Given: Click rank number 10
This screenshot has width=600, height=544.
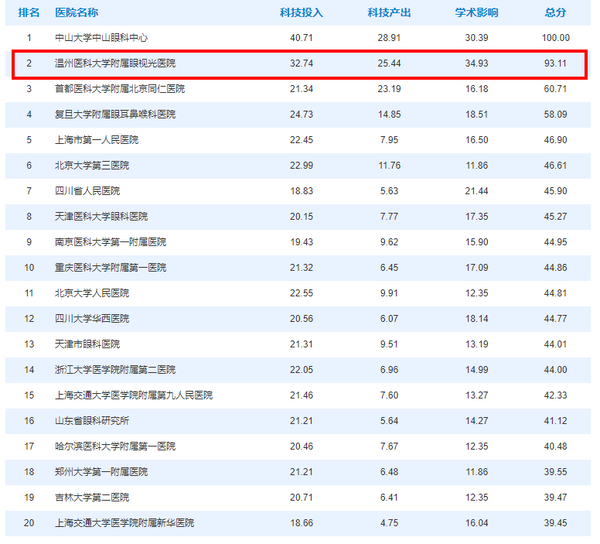Looking at the screenshot, I should tap(29, 268).
